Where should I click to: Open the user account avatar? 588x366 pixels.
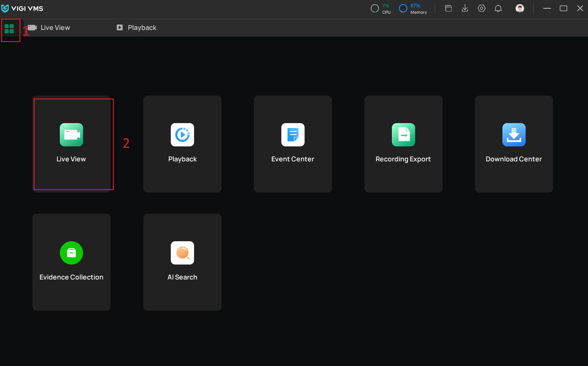(x=520, y=8)
